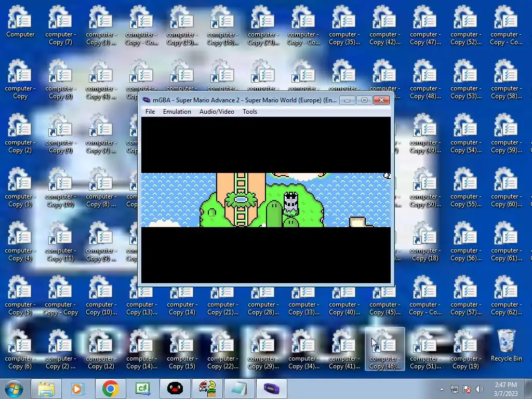Select the computer - Copy (41) shortcut
Image resolution: width=532 pixels, height=399 pixels.
pos(344,349)
